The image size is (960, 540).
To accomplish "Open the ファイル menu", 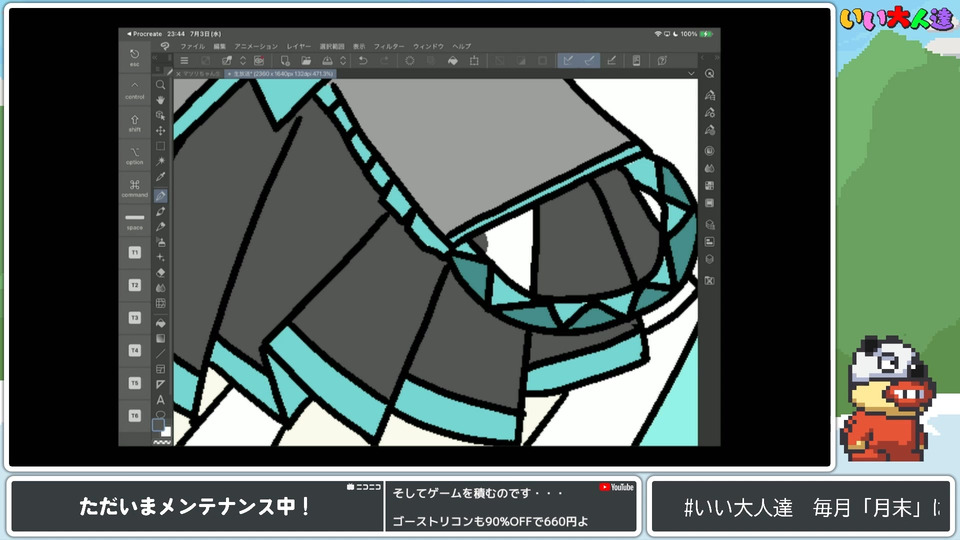I will coord(192,47).
